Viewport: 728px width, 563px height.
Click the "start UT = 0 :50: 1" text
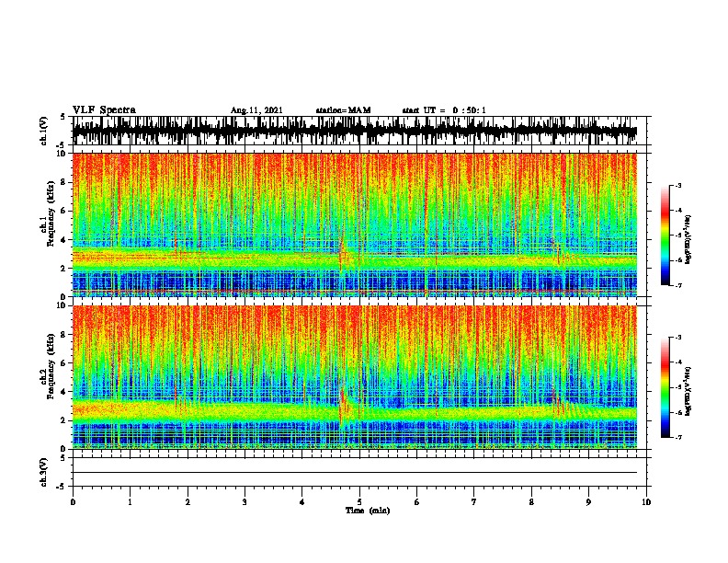[444, 110]
